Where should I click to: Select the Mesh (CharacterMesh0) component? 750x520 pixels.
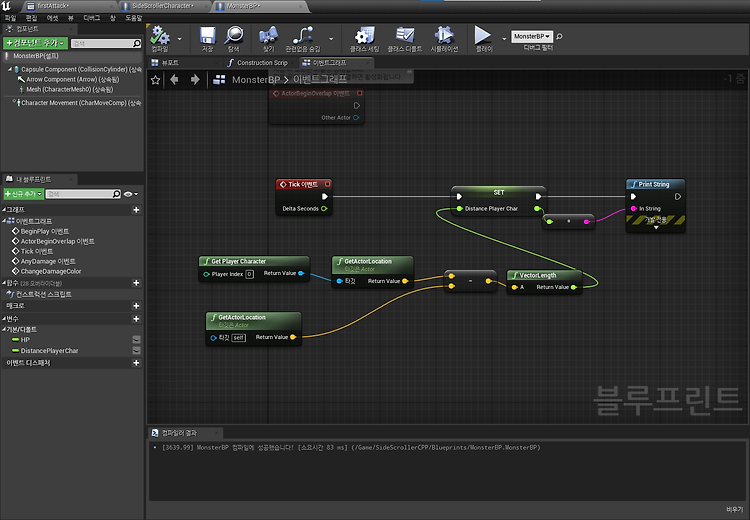pos(69,89)
